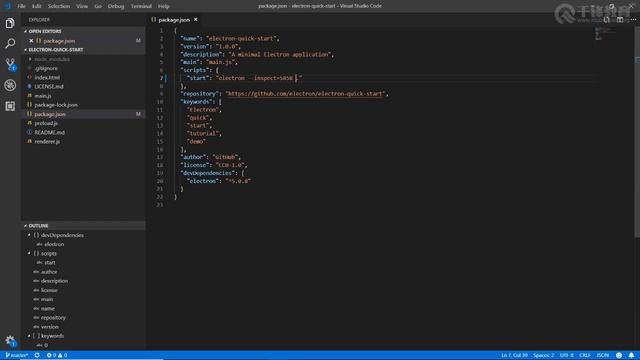
Task: Click the feedback smiley in status bar
Action: (x=619, y=356)
